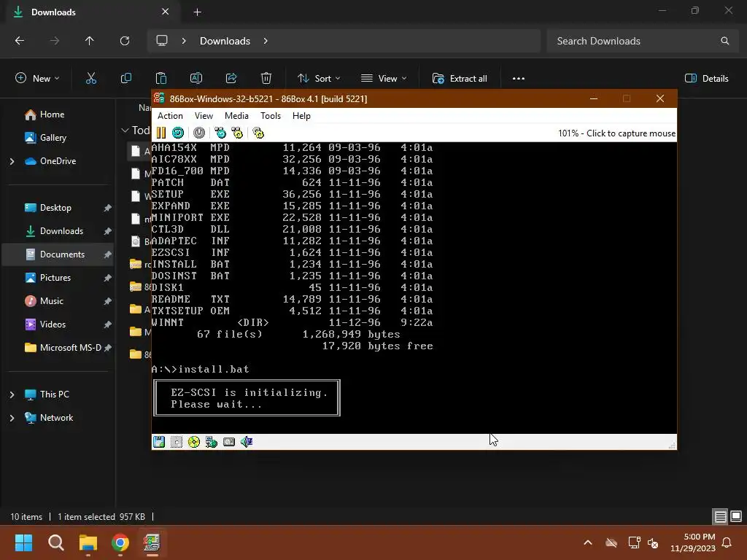Viewport: 747px width, 560px height.
Task: Open Documents in navigation pane
Action: pyautogui.click(x=60, y=254)
